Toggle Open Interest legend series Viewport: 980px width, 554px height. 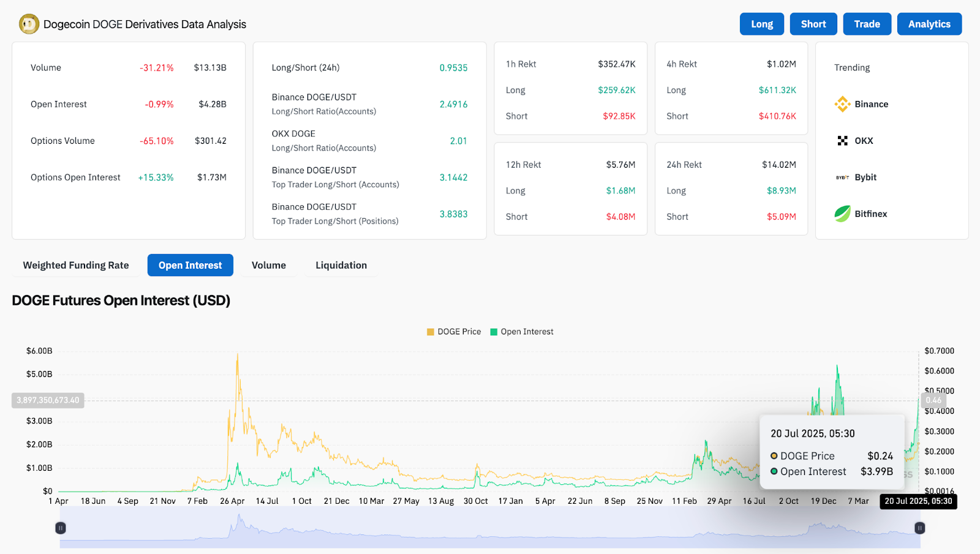click(522, 332)
